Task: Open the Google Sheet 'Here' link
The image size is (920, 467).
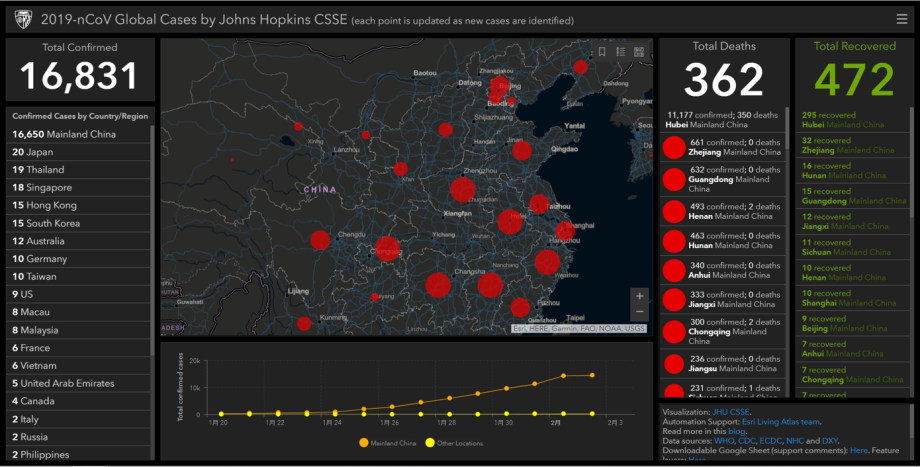Action: [858, 450]
